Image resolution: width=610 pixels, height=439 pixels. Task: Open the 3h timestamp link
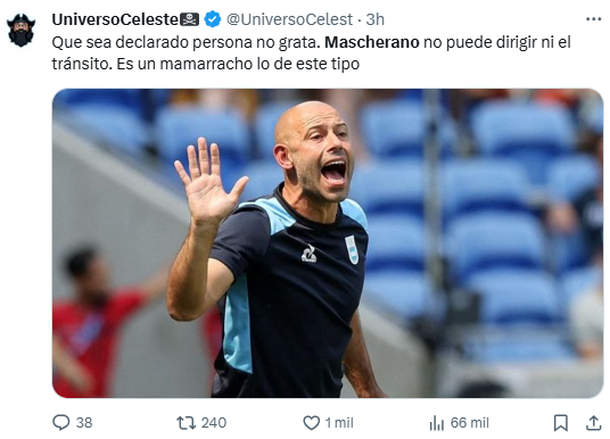375,19
